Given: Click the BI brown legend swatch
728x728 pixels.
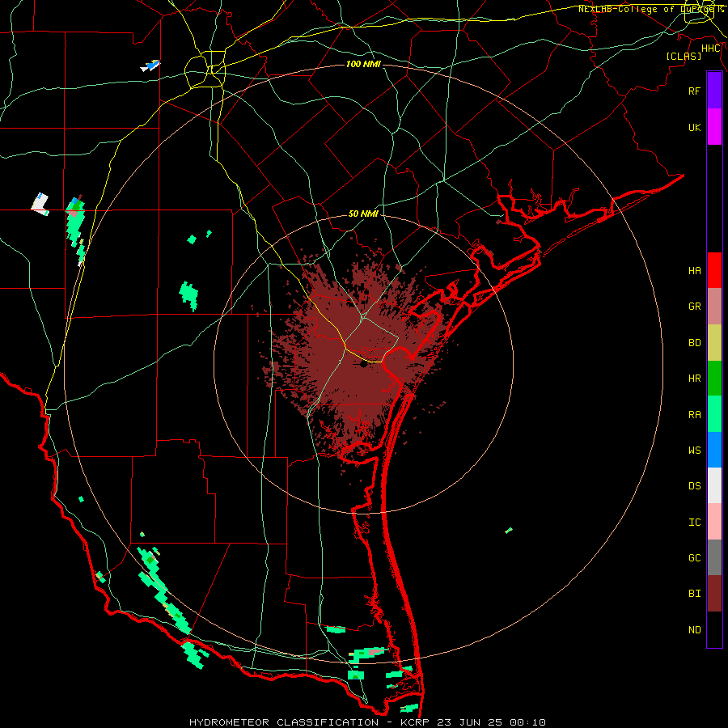Looking at the screenshot, I should click(x=714, y=594).
